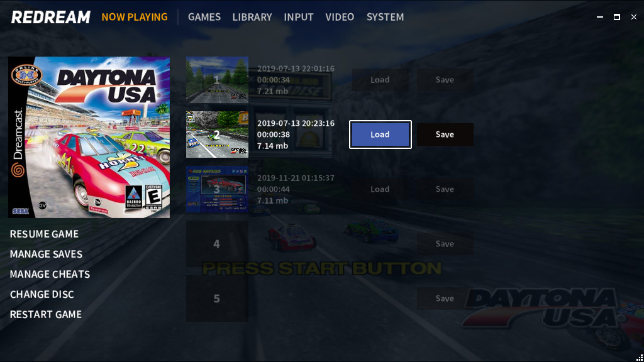Select save slot 1 thumbnail

pyautogui.click(x=217, y=80)
